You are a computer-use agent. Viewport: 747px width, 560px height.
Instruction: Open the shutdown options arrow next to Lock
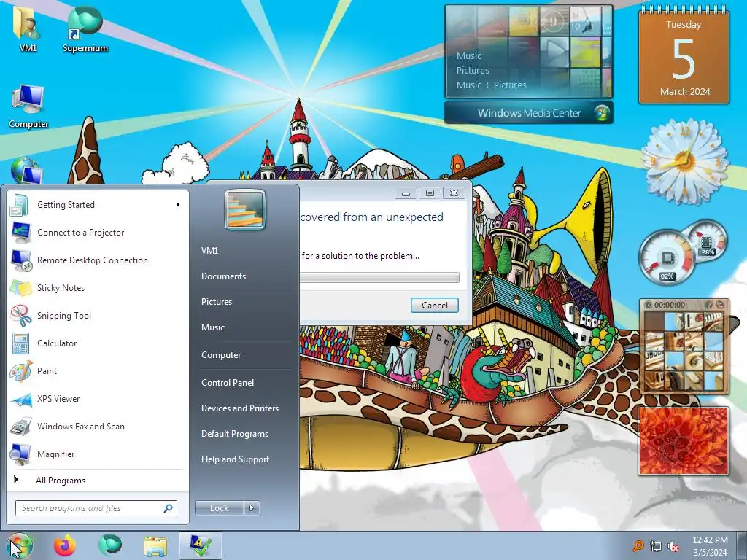coord(252,508)
